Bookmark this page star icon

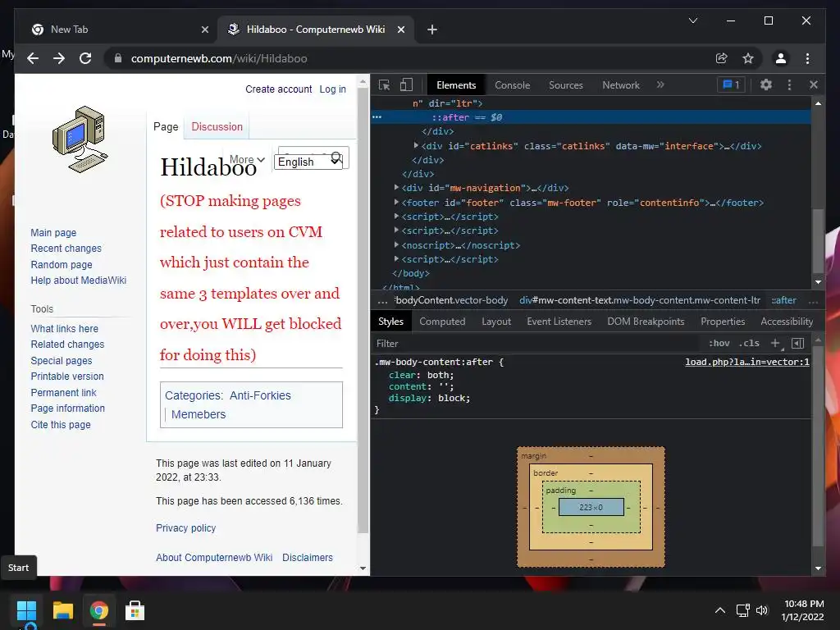(x=748, y=58)
